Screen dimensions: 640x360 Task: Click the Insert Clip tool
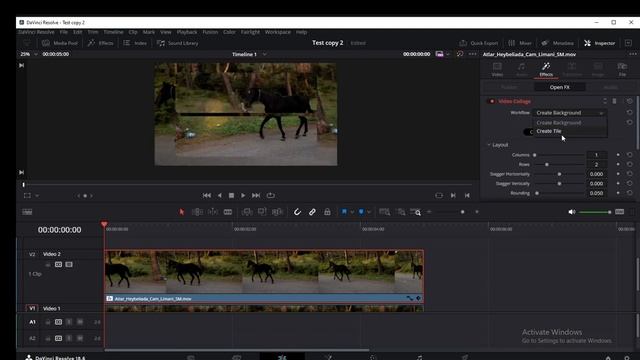(247, 212)
